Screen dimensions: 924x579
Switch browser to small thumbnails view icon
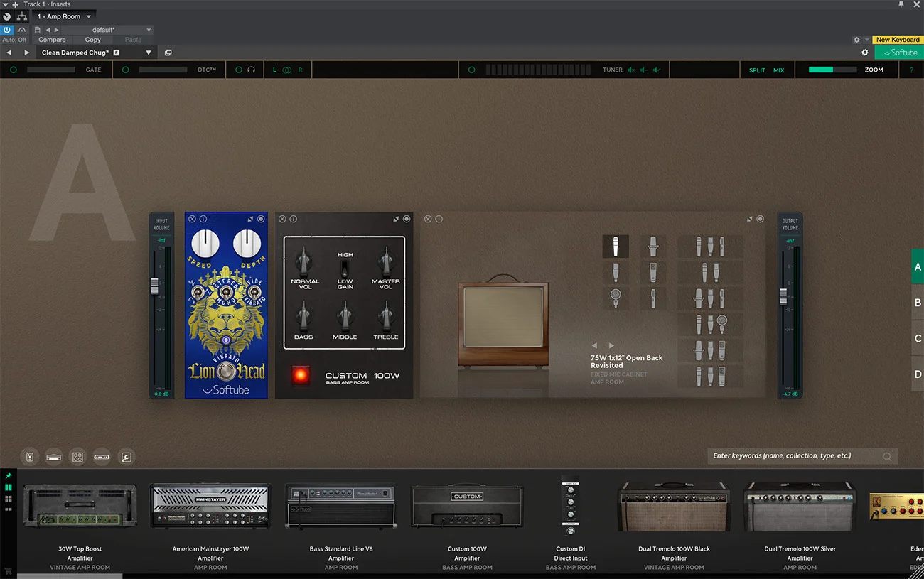(9, 510)
